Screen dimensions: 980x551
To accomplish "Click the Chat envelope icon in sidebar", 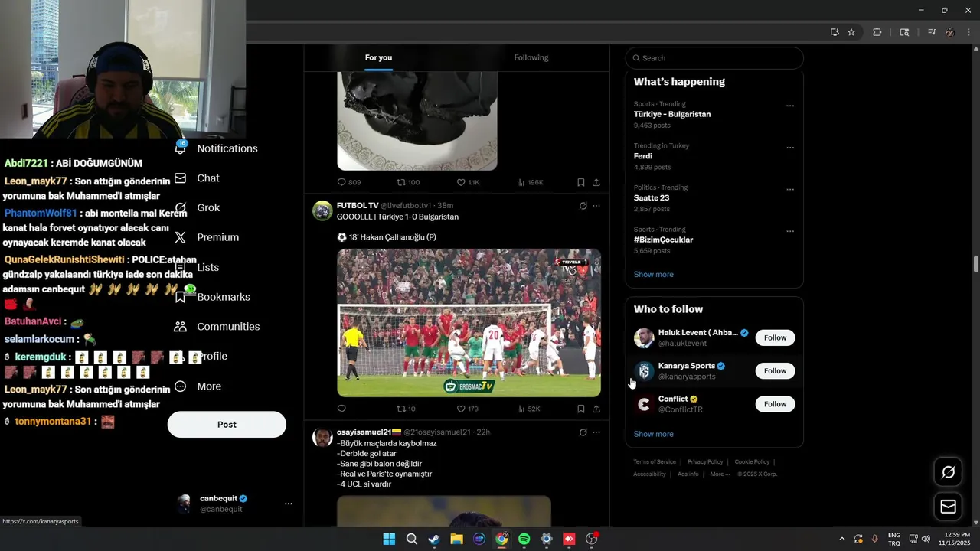I will point(180,178).
